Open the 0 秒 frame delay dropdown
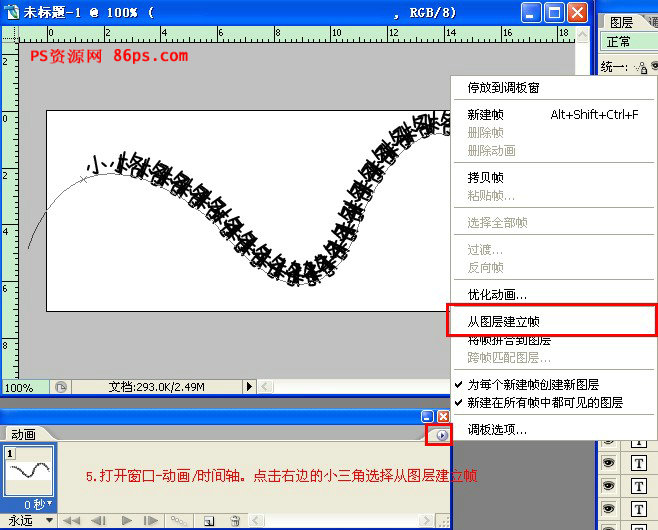This screenshot has height=530, width=658. [38, 504]
